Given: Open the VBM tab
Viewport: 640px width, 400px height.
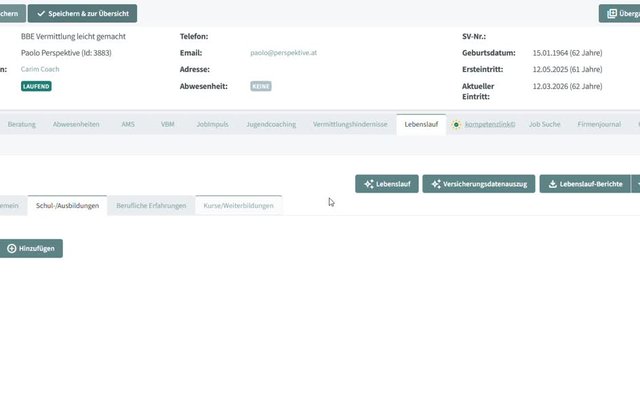Looking at the screenshot, I should [167, 124].
